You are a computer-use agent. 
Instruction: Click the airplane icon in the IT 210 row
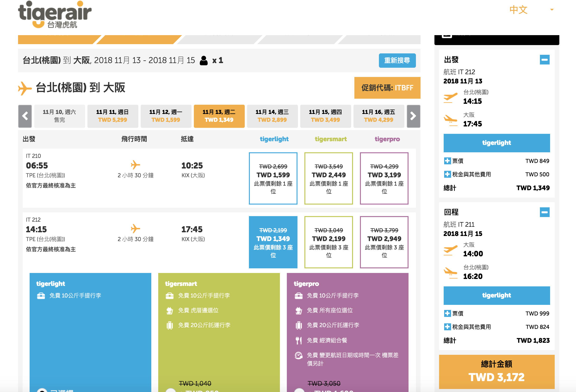point(135,165)
